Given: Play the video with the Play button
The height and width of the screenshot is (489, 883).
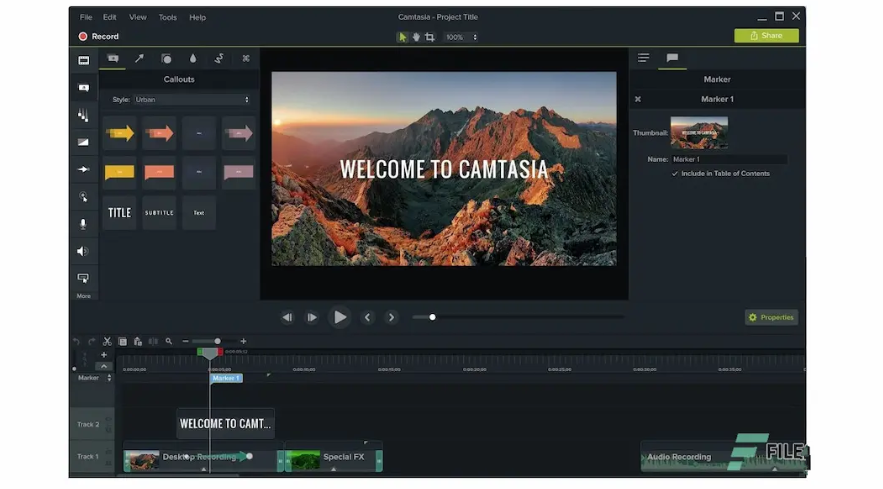Looking at the screenshot, I should [340, 317].
